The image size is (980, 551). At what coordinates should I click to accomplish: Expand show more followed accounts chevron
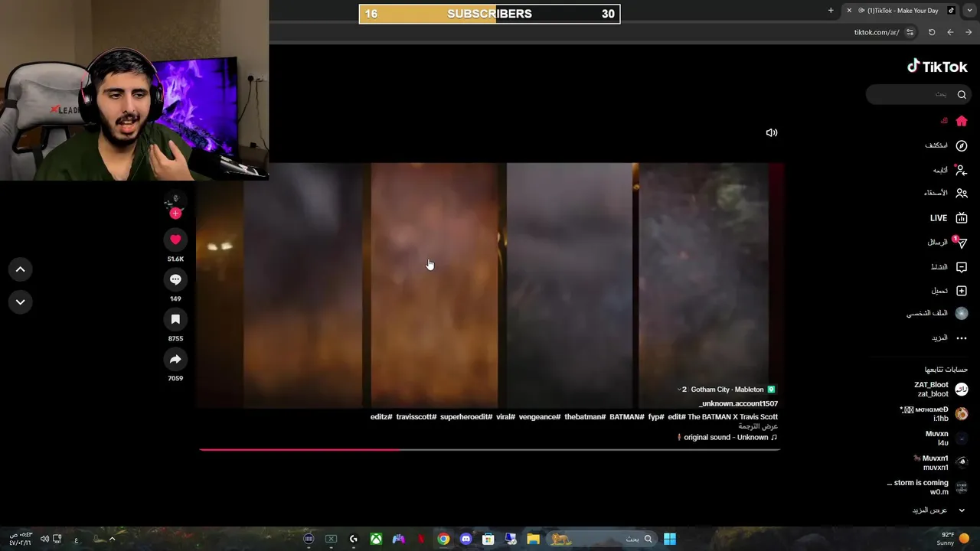[962, 510]
